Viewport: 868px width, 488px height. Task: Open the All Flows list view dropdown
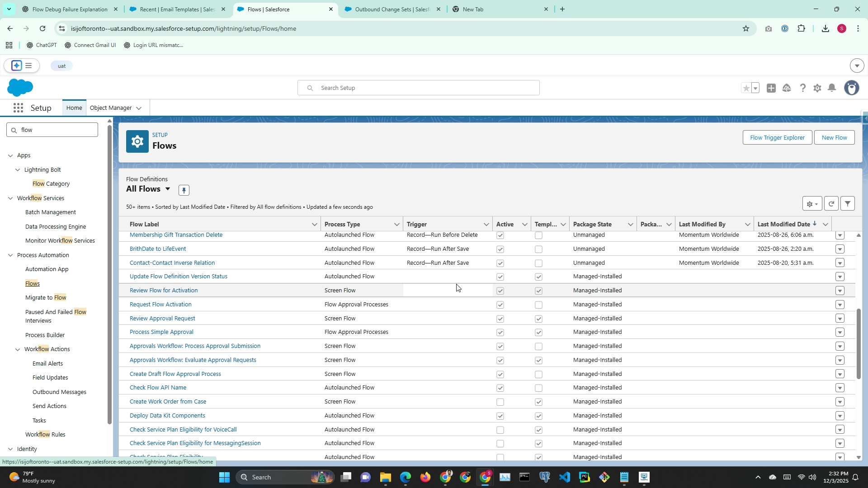pos(168,189)
